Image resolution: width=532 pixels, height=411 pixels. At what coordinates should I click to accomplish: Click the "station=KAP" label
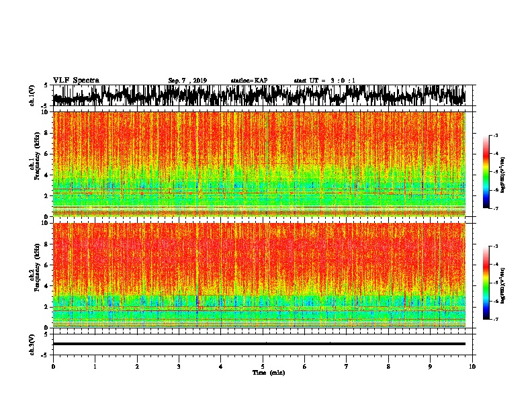point(249,81)
